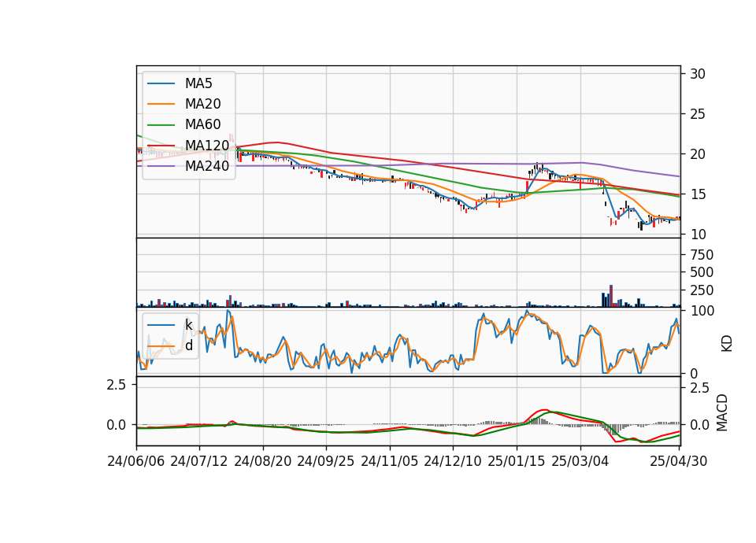Click the green MA60 legend line swatch
The width and height of the screenshot is (756, 543).
[x=161, y=125]
